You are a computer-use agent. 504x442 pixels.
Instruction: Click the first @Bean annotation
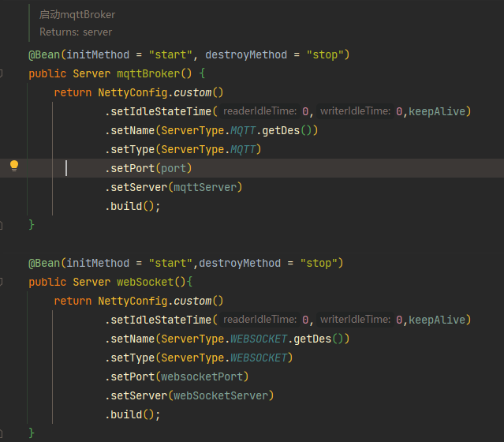(x=44, y=54)
